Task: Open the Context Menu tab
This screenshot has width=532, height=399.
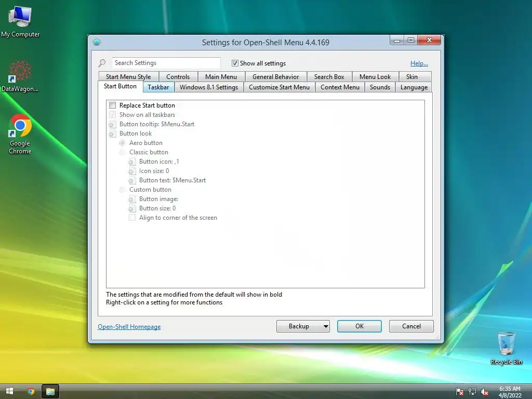Action: click(340, 87)
